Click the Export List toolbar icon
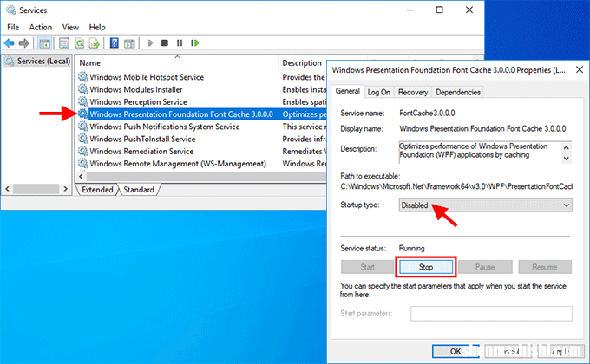The image size is (590, 364). pos(95,43)
